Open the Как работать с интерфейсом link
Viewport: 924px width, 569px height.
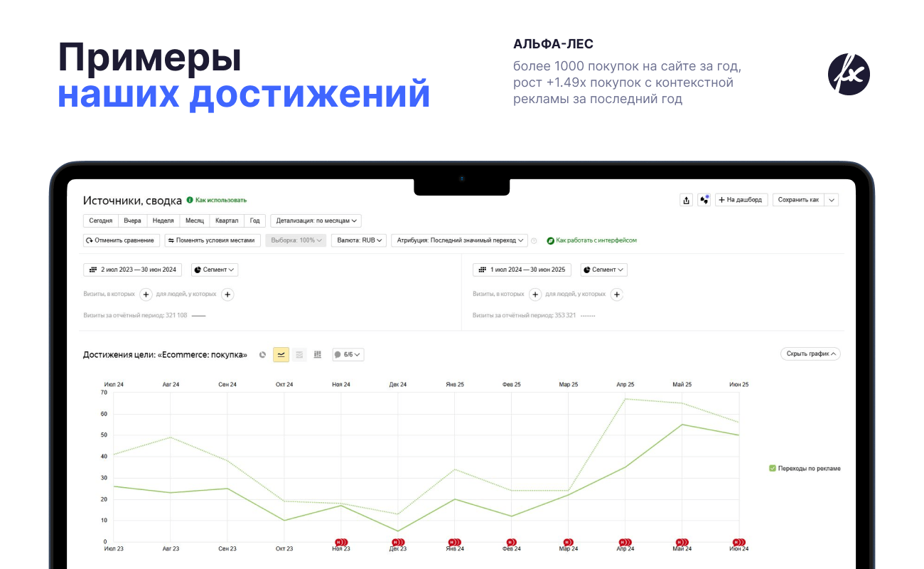pyautogui.click(x=594, y=240)
